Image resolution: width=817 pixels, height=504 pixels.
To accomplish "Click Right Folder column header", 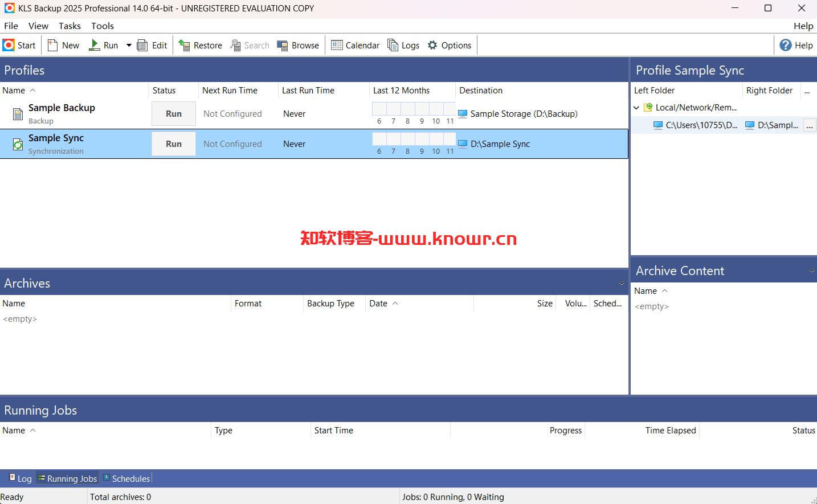I will 772,91.
